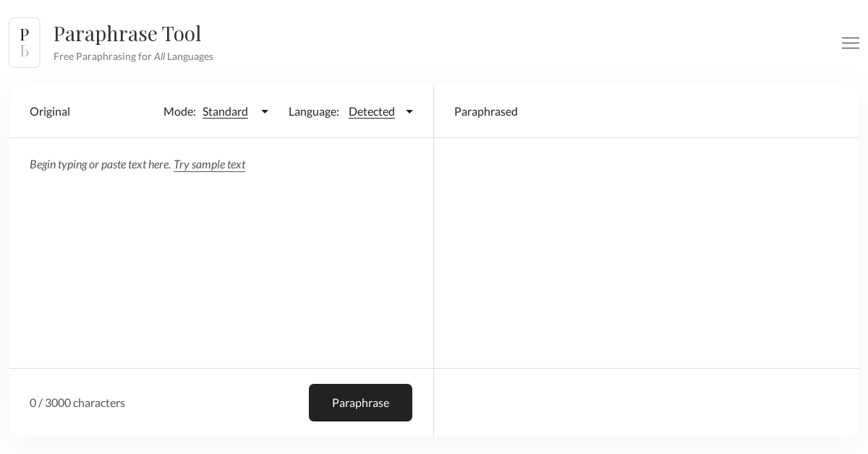
Task: Click the Paraphrase Tool logo icon
Action: pos(25,43)
